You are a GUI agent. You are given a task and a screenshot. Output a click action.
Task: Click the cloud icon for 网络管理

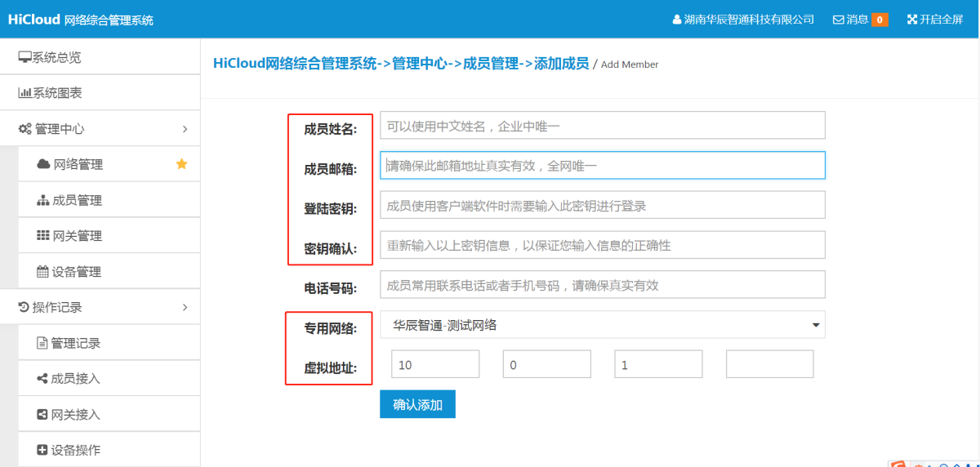(44, 164)
